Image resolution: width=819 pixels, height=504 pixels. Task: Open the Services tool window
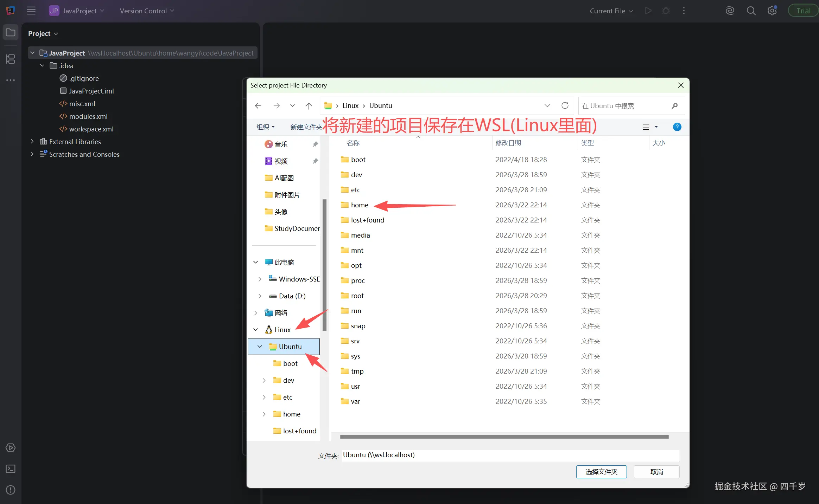(x=10, y=448)
